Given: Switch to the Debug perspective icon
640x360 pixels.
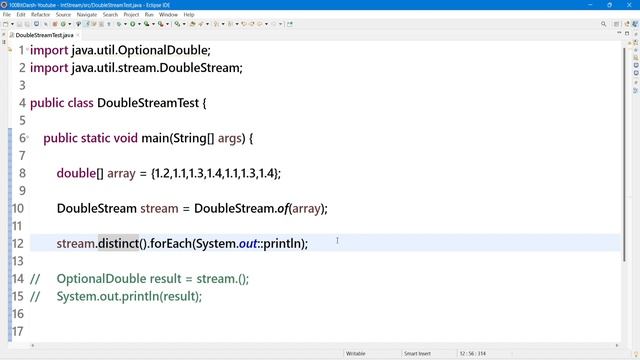Looking at the screenshot, I should tap(635, 24).
